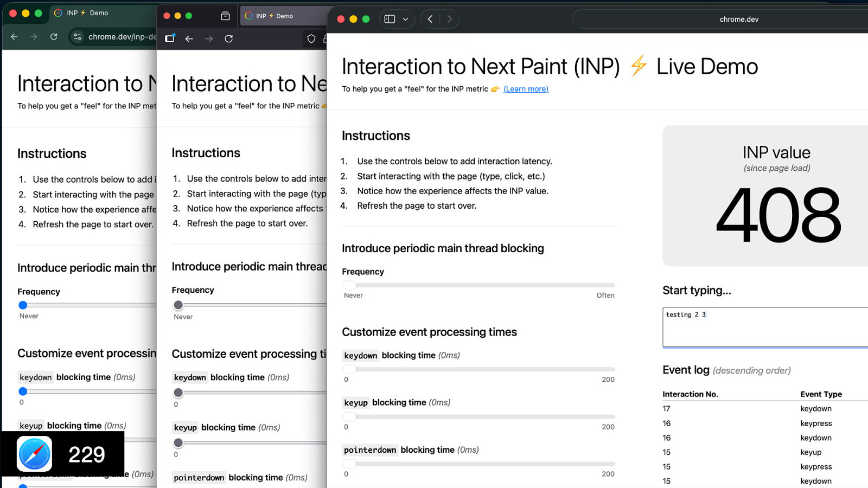The height and width of the screenshot is (488, 868).
Task: Click the keydown blocking time slider thumb in Chrome
Action: [x=23, y=391]
